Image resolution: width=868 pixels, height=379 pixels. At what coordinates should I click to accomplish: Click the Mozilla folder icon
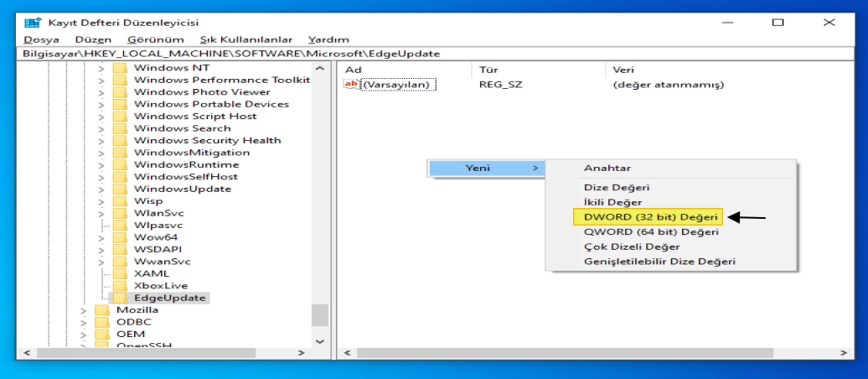[102, 310]
